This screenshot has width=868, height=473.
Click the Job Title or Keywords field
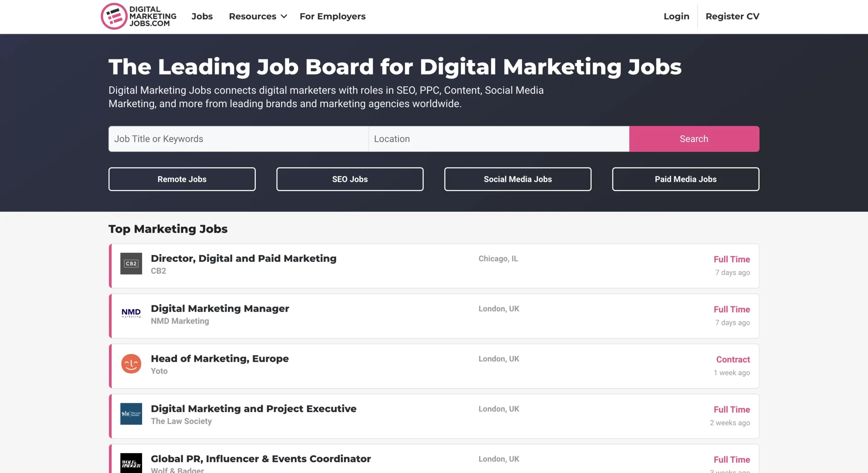coord(237,139)
